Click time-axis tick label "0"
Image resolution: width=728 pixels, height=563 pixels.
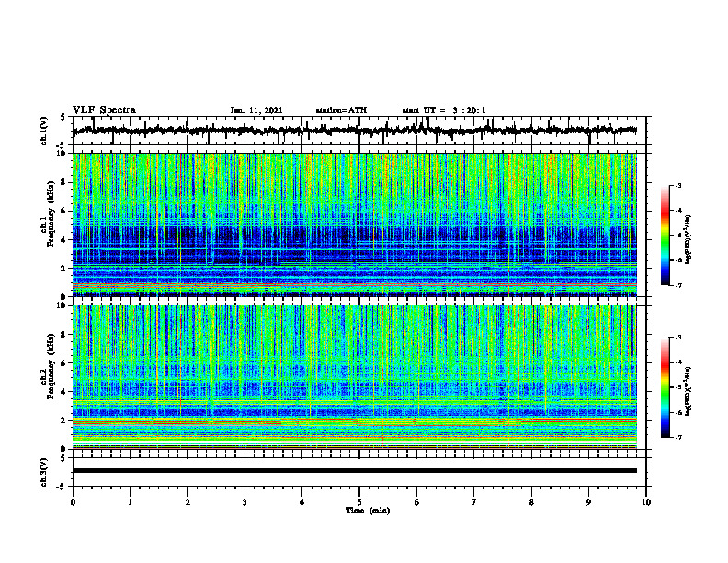73,502
